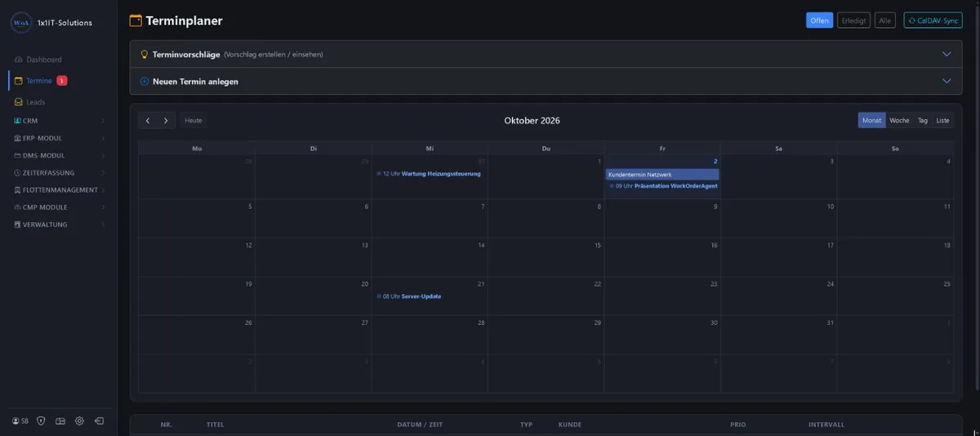Open the Server-Update event
This screenshot has width=980, height=436.
pos(409,296)
